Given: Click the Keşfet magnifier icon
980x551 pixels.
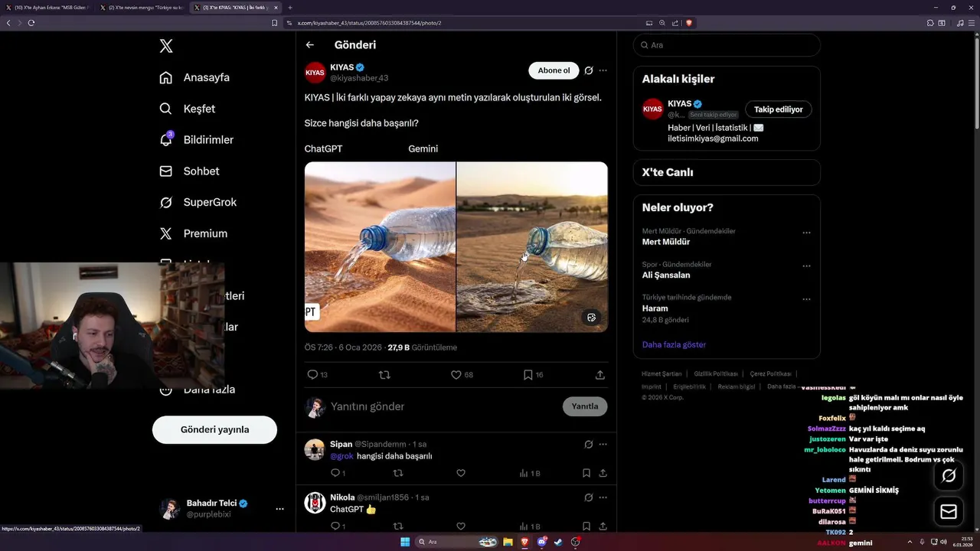Looking at the screenshot, I should (x=165, y=109).
